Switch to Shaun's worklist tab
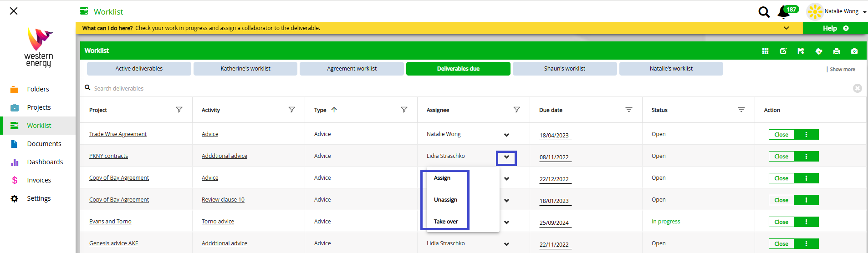 (565, 69)
